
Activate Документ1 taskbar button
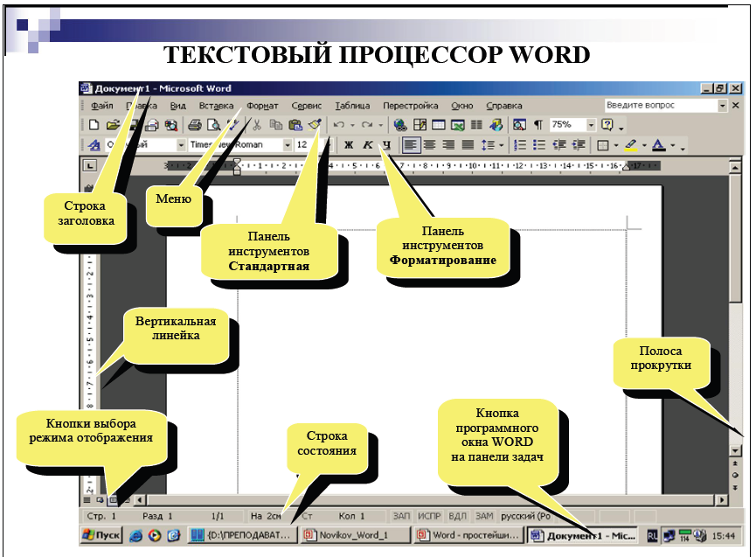click(583, 535)
